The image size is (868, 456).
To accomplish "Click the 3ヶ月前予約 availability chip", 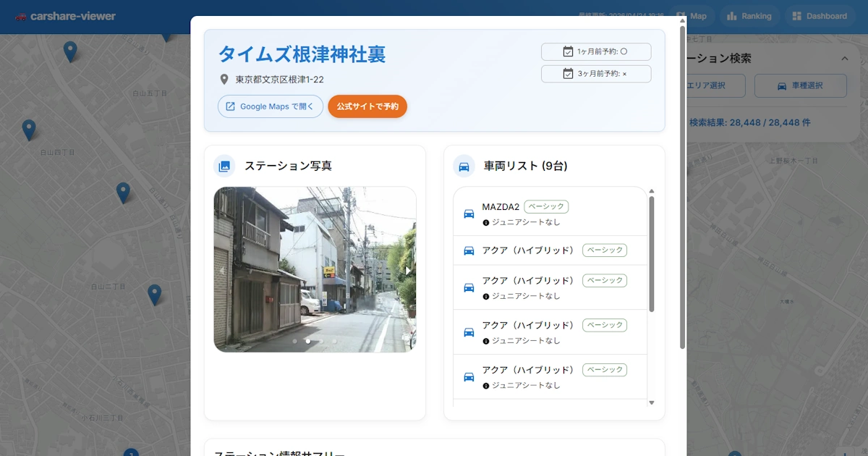I will [596, 74].
